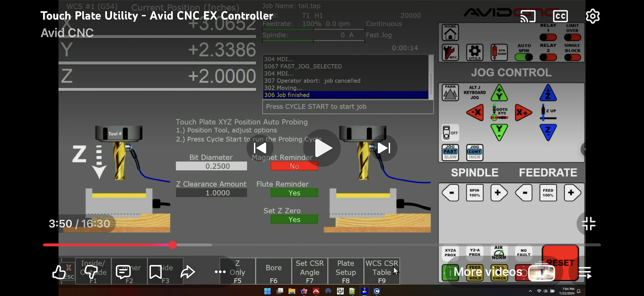
Task: Open the playlist queue icon
Action: click(585, 273)
